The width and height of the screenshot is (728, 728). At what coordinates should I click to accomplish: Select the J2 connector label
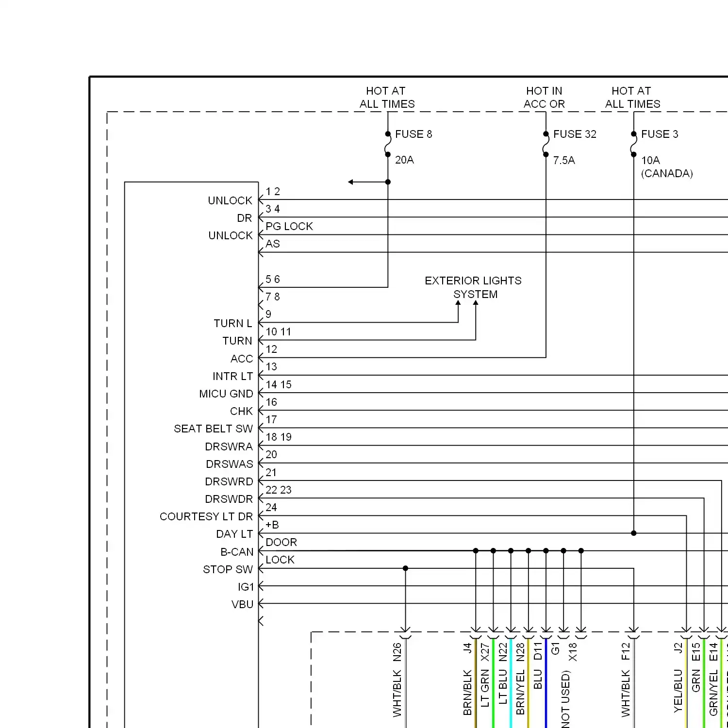(x=678, y=647)
